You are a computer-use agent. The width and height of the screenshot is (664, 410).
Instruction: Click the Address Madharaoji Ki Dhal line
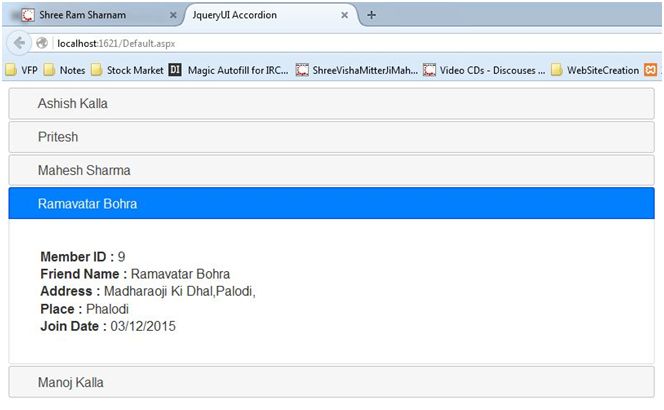[x=148, y=291]
